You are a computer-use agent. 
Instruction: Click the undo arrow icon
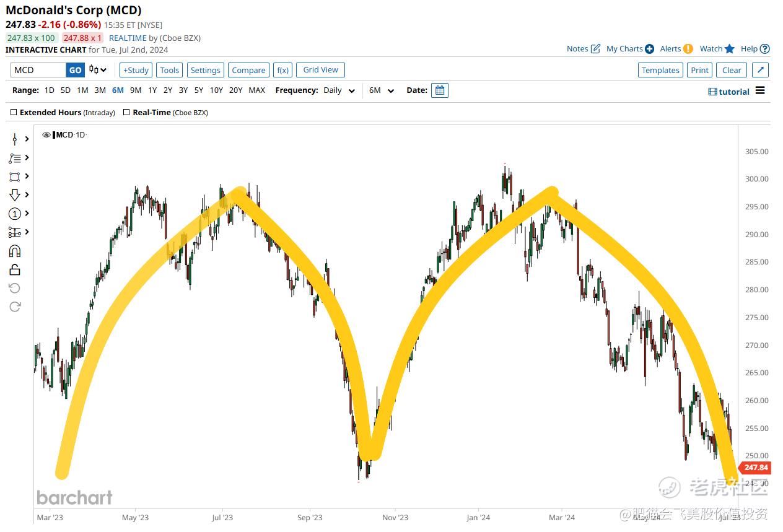(x=15, y=288)
